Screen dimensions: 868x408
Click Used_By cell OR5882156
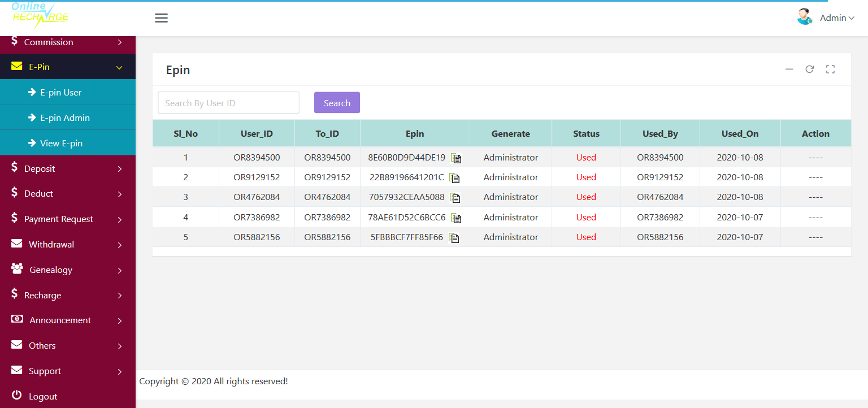tap(660, 237)
